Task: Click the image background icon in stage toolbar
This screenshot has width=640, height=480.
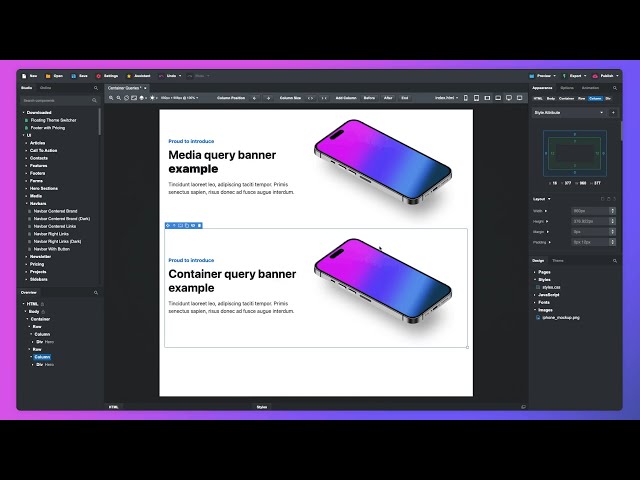Action: click(x=134, y=98)
